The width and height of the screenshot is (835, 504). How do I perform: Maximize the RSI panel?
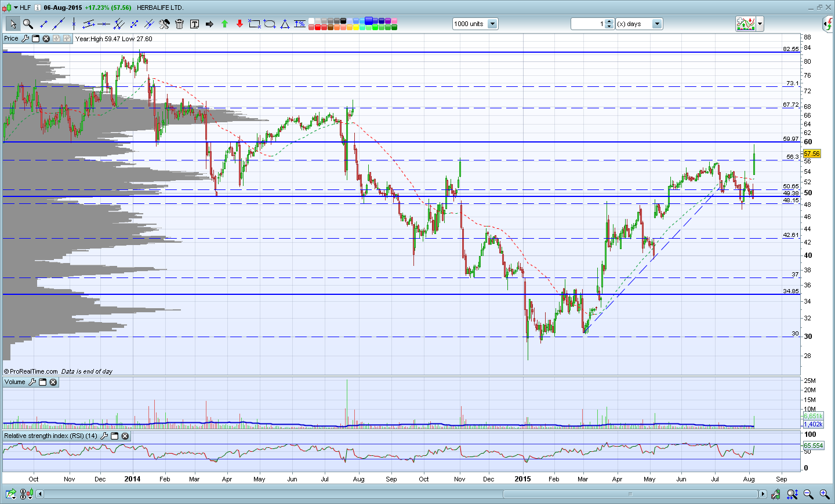114,436
